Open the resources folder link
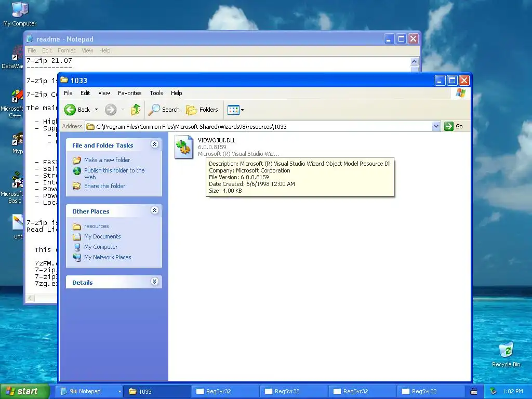The width and height of the screenshot is (532, 399). [96, 226]
